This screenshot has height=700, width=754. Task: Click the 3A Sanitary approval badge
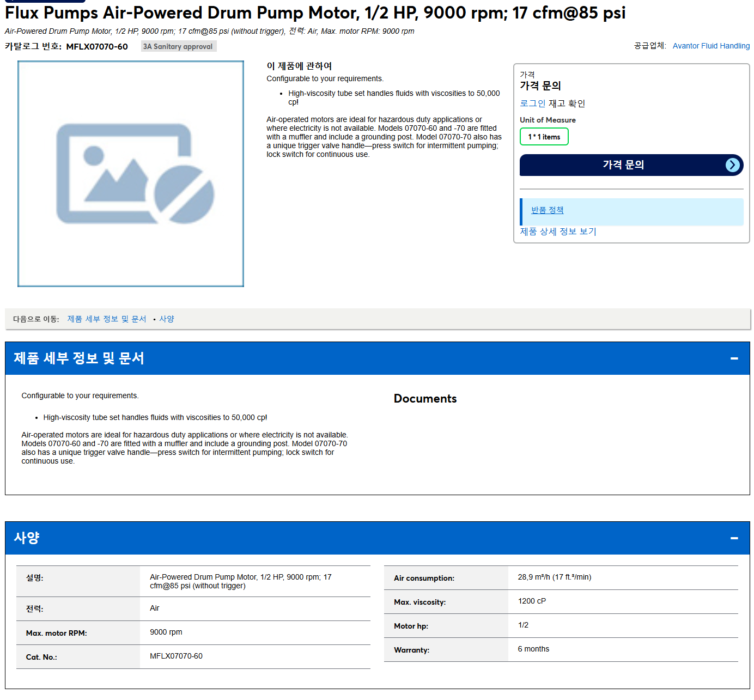pyautogui.click(x=178, y=46)
